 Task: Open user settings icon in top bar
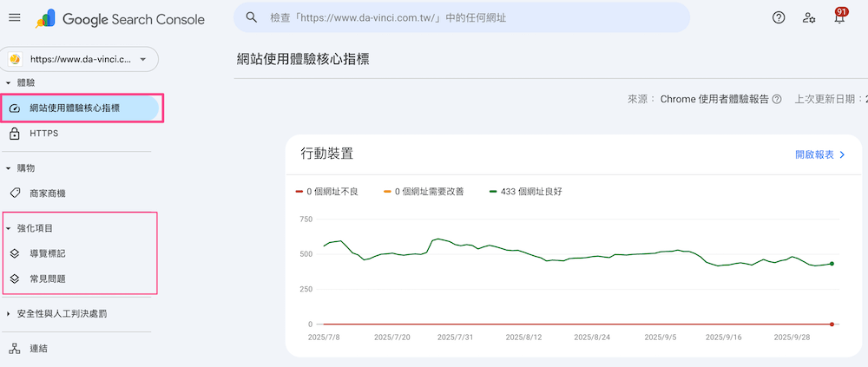pos(809,18)
